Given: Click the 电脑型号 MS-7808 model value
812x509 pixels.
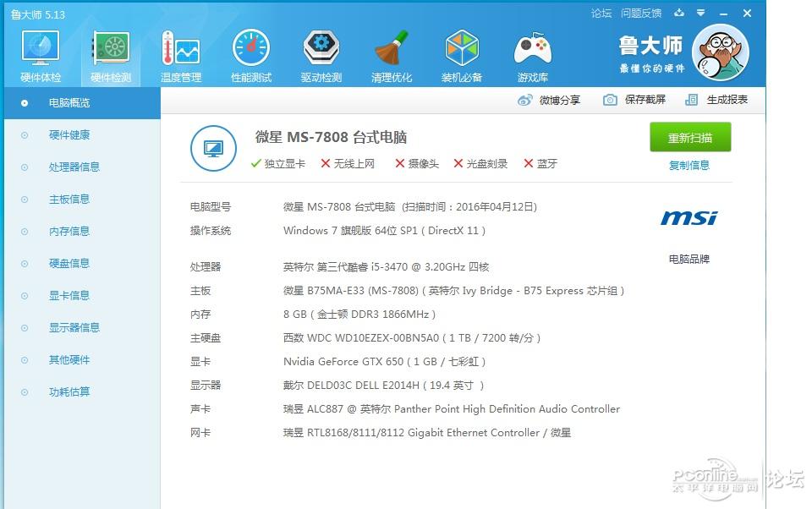Looking at the screenshot, I should tap(410, 206).
